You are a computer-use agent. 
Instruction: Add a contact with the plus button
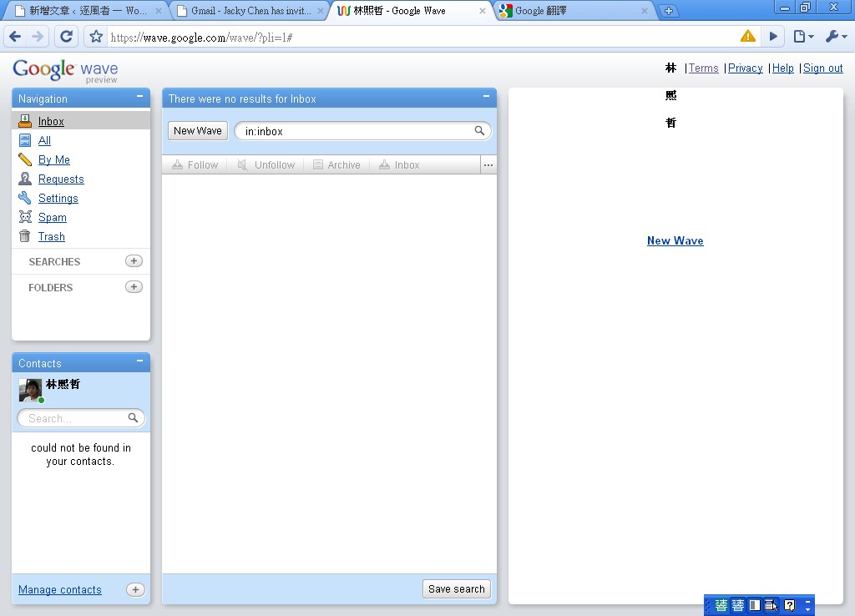[135, 589]
